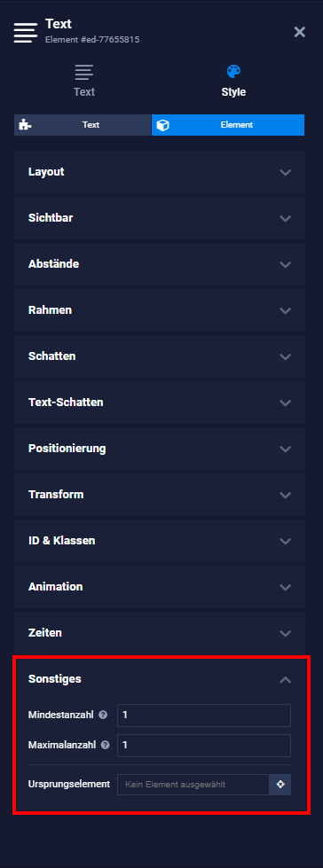Select the Text sub-style button
The height and width of the screenshot is (868, 323).
(x=82, y=125)
